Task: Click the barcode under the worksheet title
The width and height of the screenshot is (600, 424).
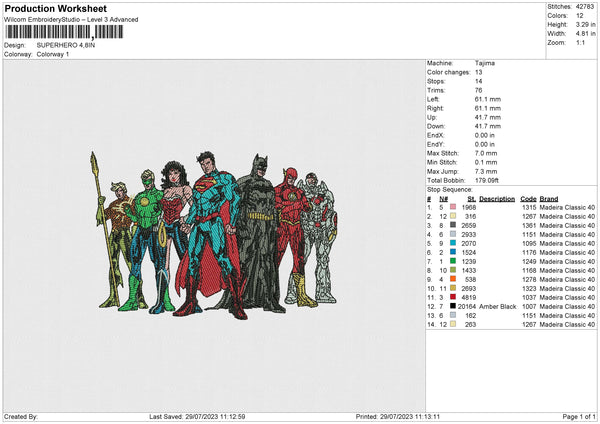Action: [x=64, y=32]
